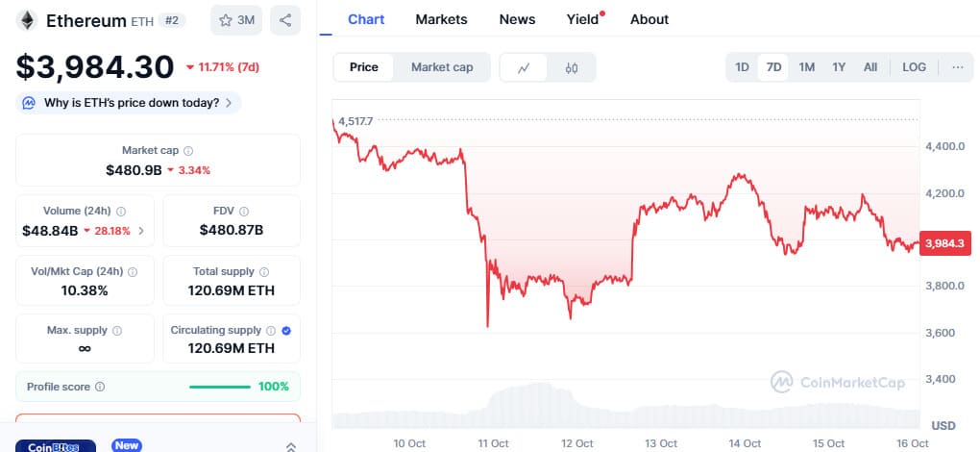This screenshot has width=980, height=452.
Task: Open the Yield tab
Action: 582,19
